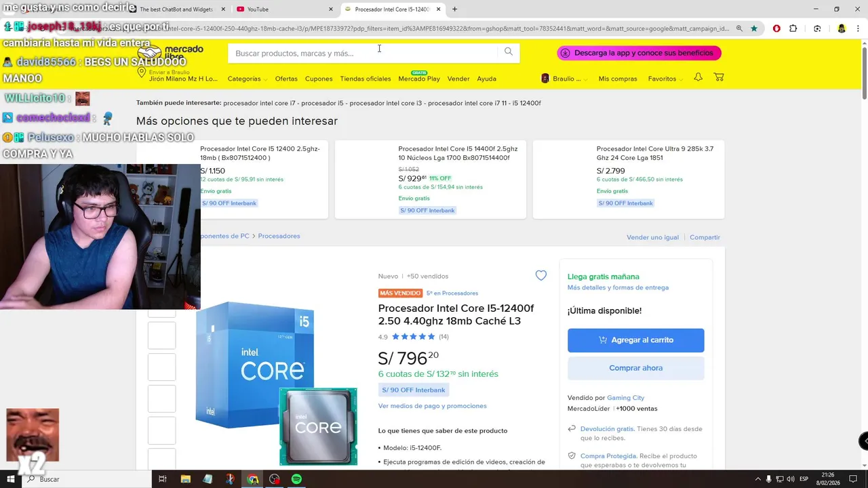The width and height of the screenshot is (868, 488).
Task: Show hidden system tray icons chevron
Action: [758, 479]
